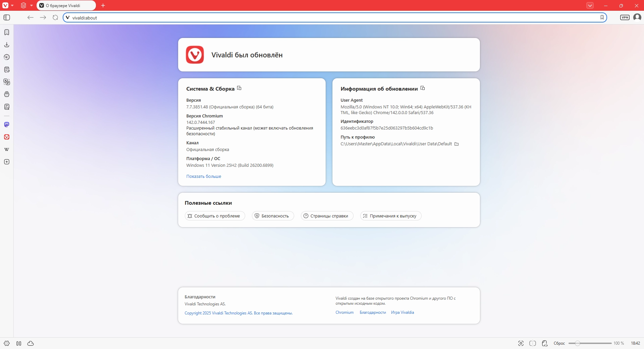The image size is (644, 349).
Task: Show site info via the address bar V icon
Action: pyautogui.click(x=68, y=17)
